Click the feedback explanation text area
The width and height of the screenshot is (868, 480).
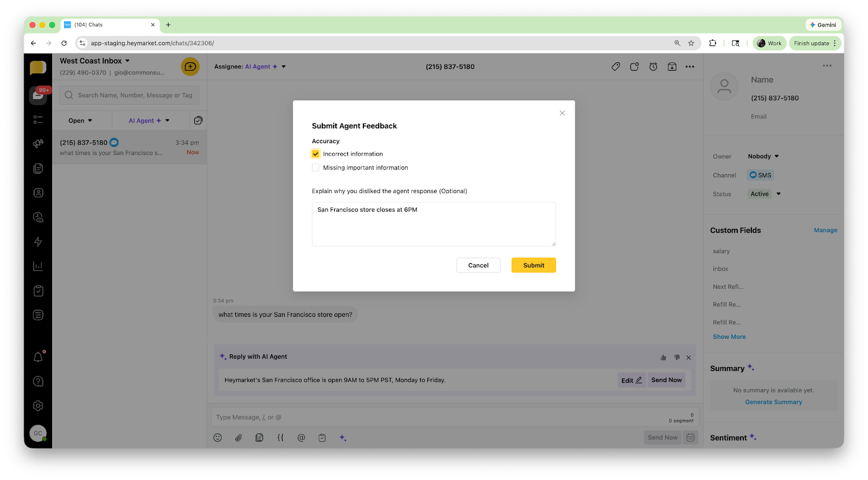(433, 225)
